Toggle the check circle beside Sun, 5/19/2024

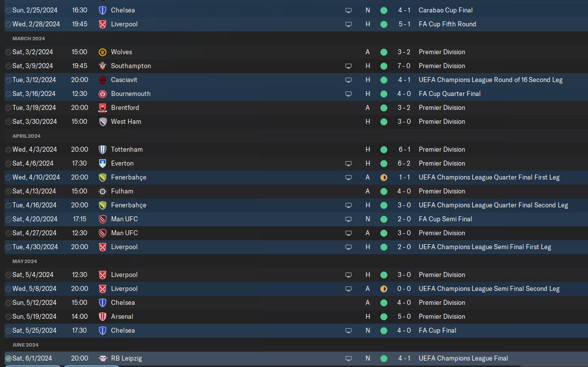pos(8,317)
